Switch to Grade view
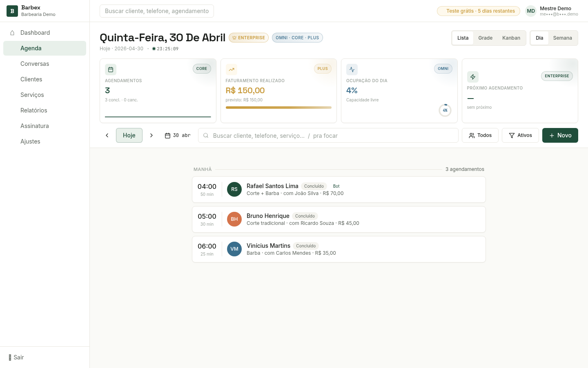Viewport: 588px width, 368px height. [x=486, y=38]
